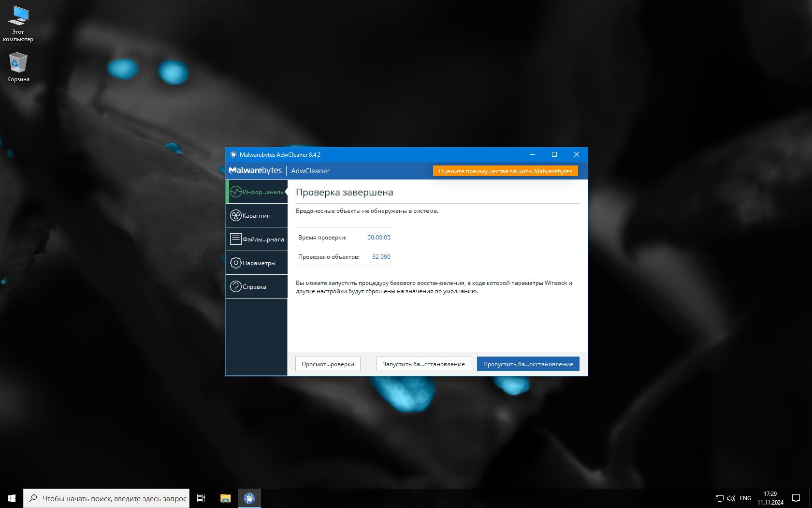
Task: Click the taskbar search box
Action: click(106, 498)
